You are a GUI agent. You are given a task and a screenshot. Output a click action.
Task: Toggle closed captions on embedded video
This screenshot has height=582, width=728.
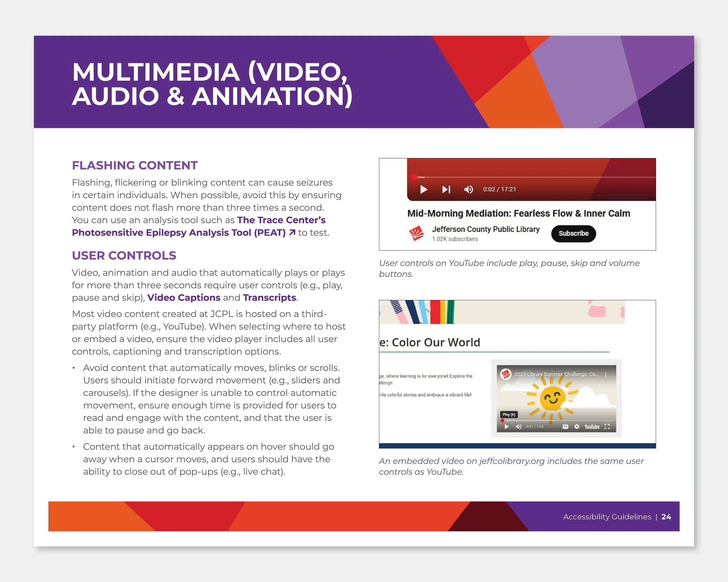(x=566, y=427)
